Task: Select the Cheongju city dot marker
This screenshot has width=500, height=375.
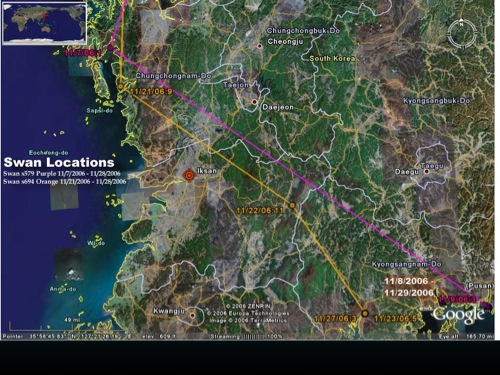Action: tap(260, 46)
